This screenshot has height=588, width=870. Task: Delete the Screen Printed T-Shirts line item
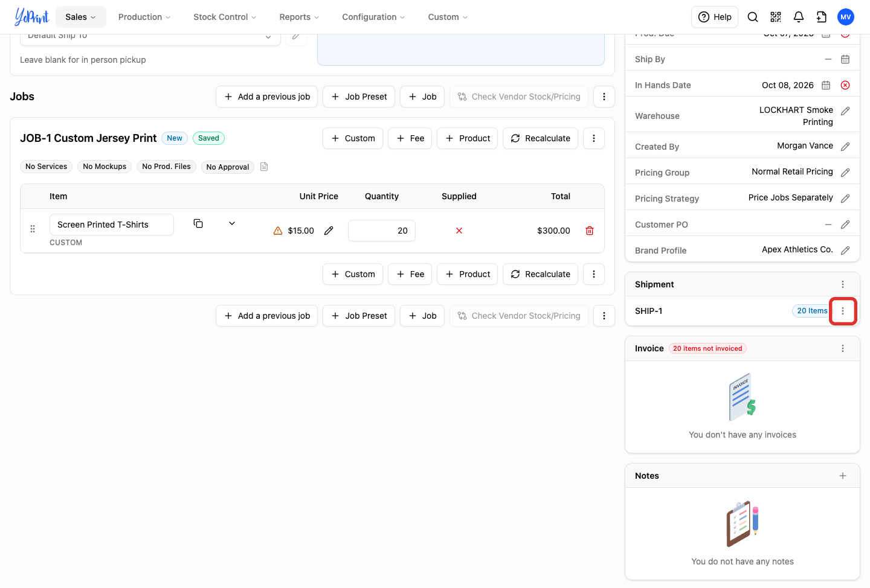(x=590, y=231)
